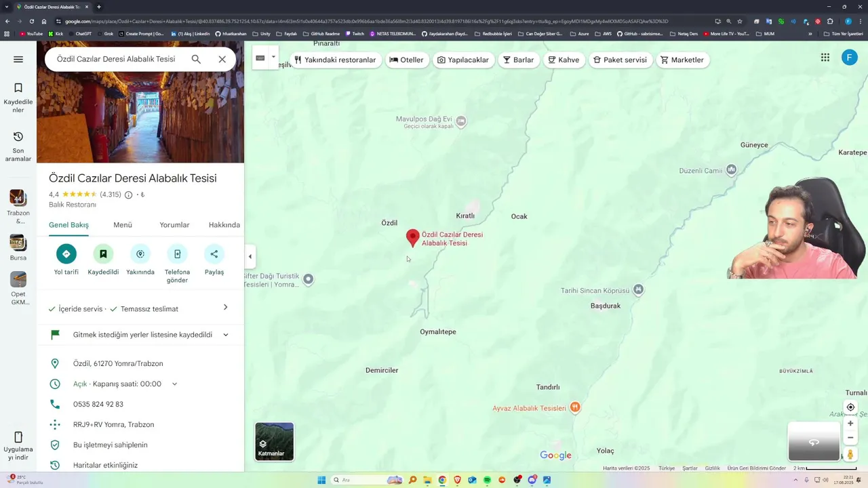Click the Yakınında nearby button

140,260
